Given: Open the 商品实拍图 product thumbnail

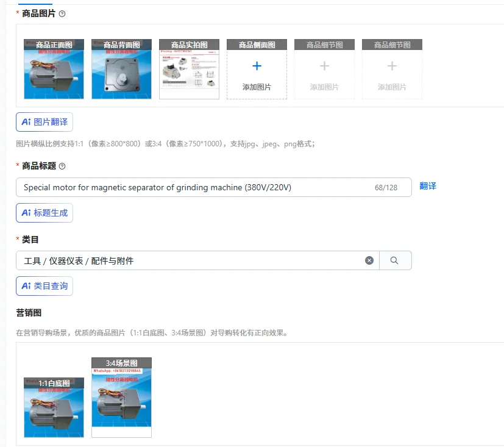Looking at the screenshot, I should click(190, 69).
